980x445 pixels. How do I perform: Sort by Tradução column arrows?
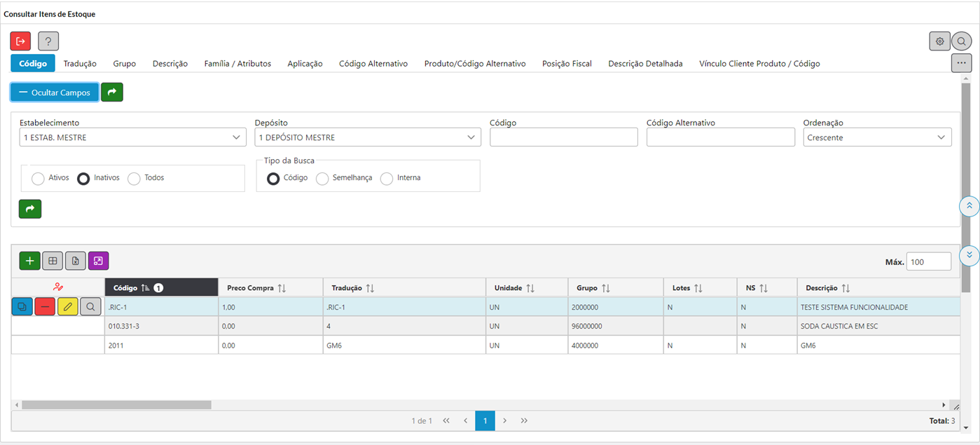[370, 288]
